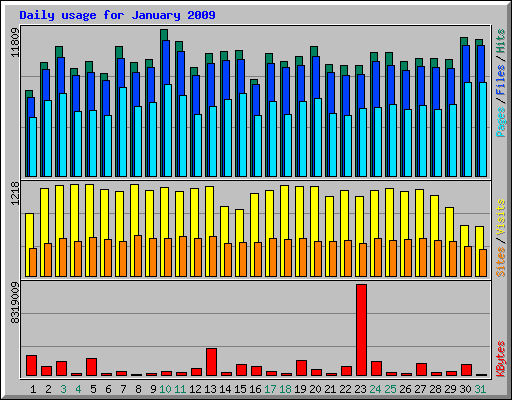Click day label 18 on the x-axis
The width and height of the screenshot is (512, 400).
tap(285, 389)
